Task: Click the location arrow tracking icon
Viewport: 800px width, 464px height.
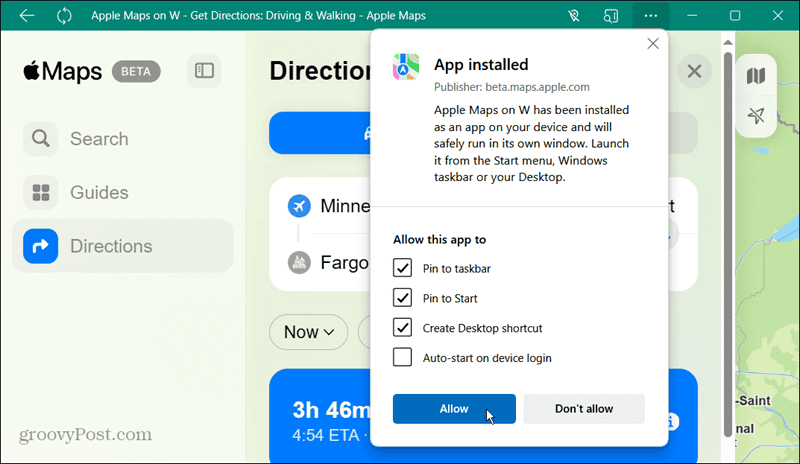Action: pyautogui.click(x=756, y=115)
